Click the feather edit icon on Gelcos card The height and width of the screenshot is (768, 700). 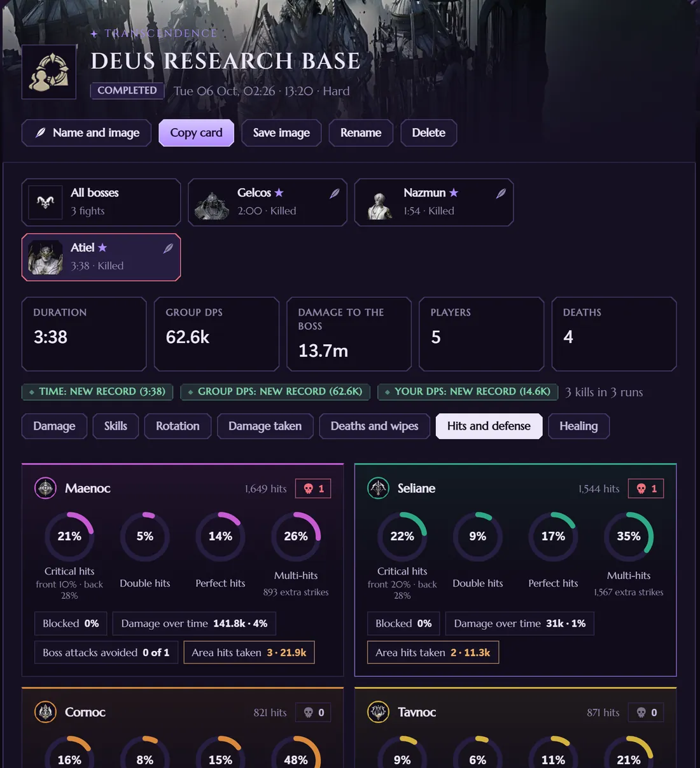[x=334, y=193]
